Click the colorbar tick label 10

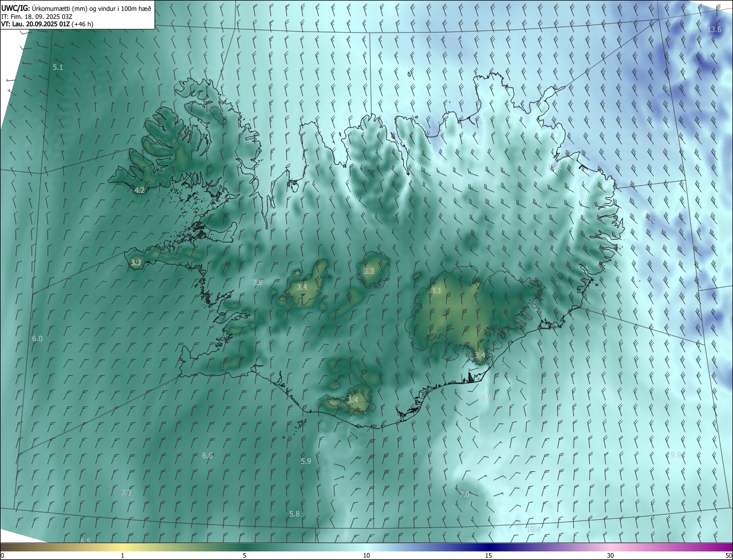[x=366, y=555]
